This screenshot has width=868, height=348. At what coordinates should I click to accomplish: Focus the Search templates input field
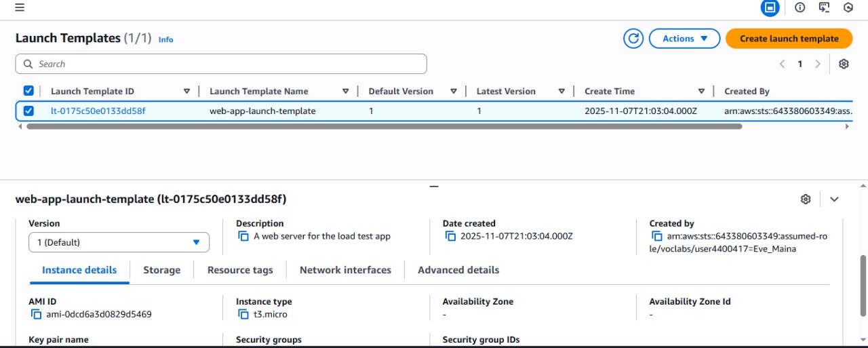pos(221,64)
